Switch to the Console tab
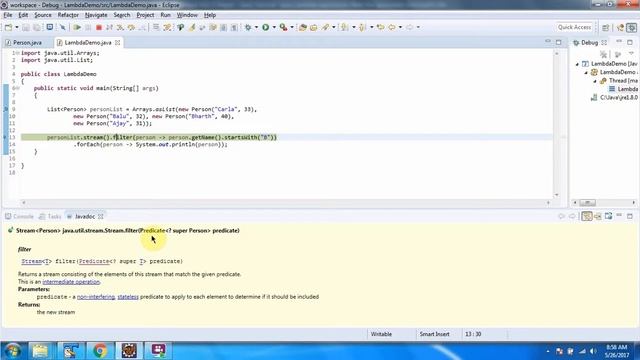 pos(20,216)
